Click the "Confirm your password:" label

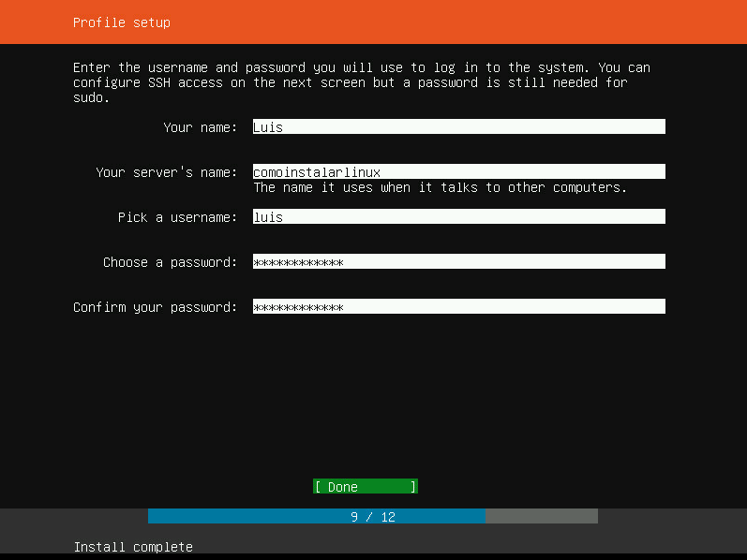pyautogui.click(x=155, y=307)
